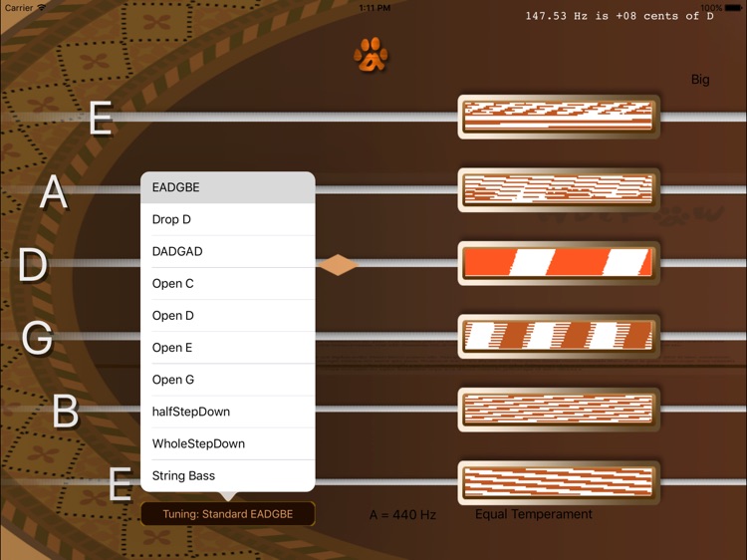
Task: Select Open G tuning
Action: tap(228, 380)
